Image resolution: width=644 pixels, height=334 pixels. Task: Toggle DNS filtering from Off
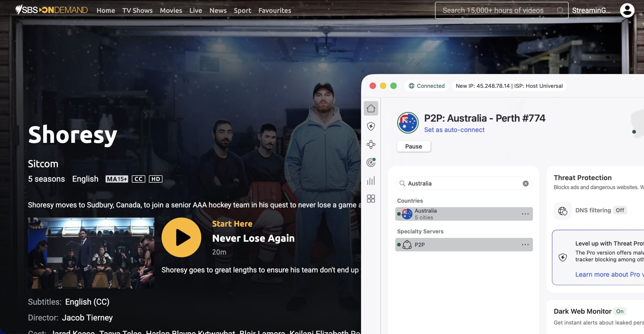tap(620, 210)
